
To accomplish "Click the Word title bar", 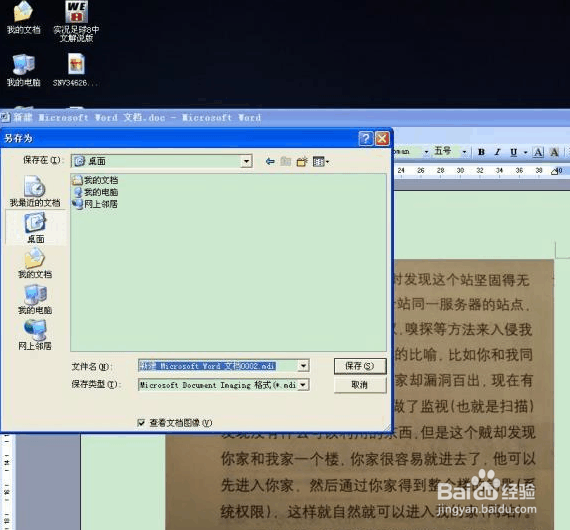I will [x=285, y=118].
